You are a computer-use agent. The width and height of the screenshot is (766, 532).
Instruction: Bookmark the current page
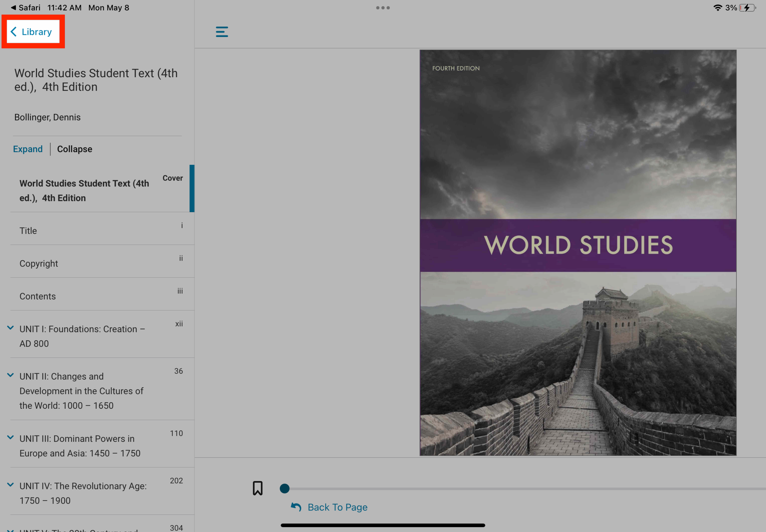click(x=257, y=488)
